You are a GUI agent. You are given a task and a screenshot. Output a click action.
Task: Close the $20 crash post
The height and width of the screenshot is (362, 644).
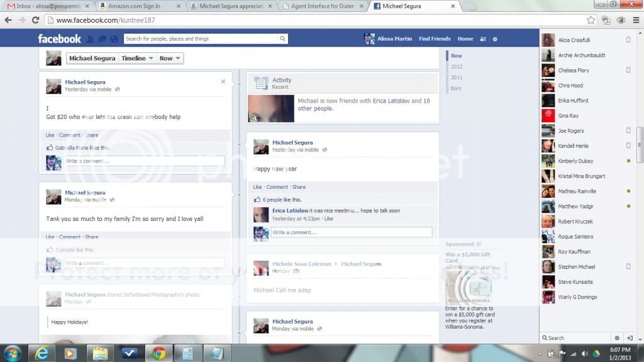pyautogui.click(x=223, y=81)
